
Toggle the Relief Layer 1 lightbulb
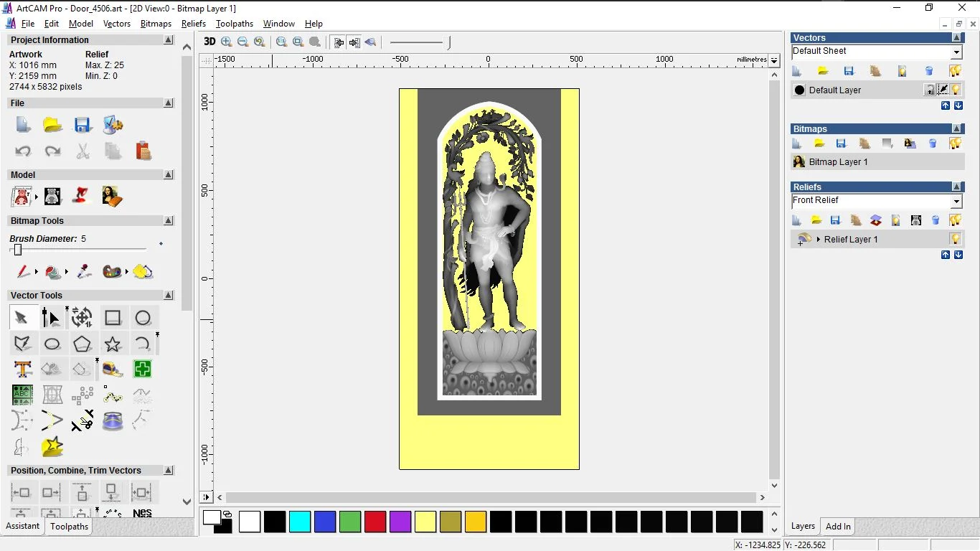(955, 239)
